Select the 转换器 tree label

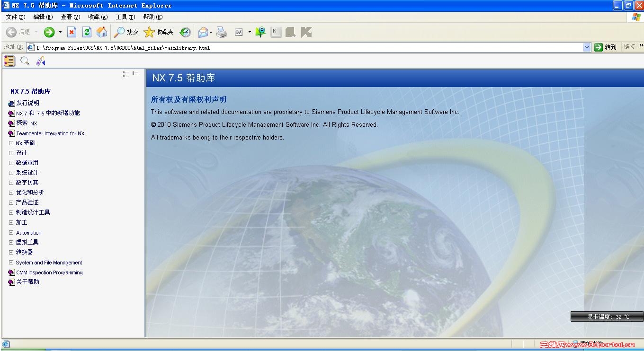tap(24, 252)
